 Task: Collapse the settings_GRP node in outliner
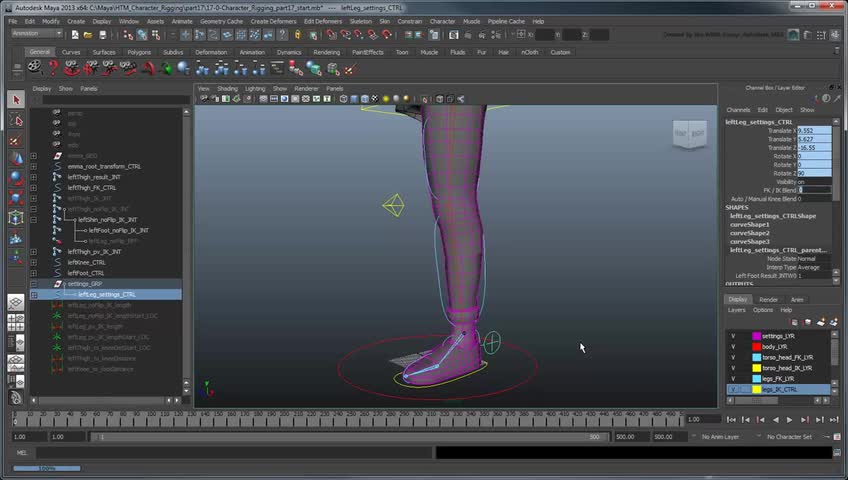click(x=33, y=284)
